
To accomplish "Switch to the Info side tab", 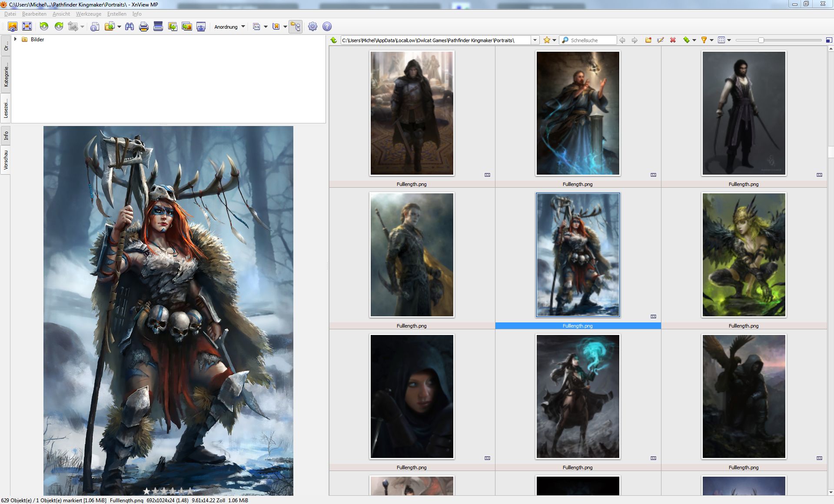I will (x=6, y=136).
